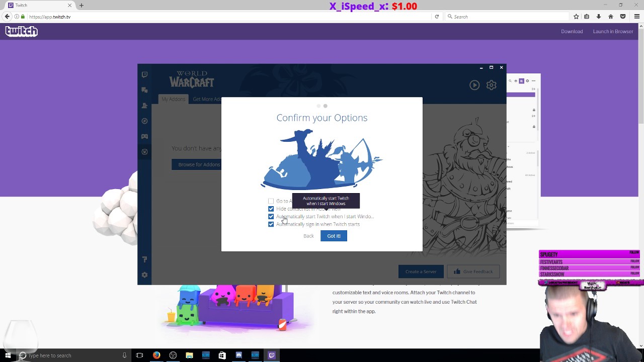Bookmark this page with star icon

pos(576,17)
